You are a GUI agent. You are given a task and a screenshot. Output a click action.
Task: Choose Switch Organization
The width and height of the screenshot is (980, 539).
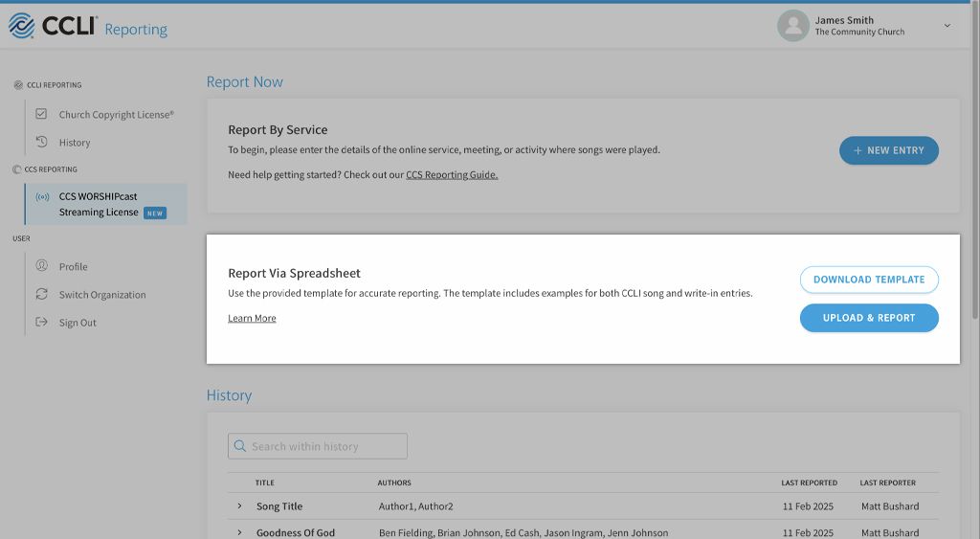click(102, 295)
